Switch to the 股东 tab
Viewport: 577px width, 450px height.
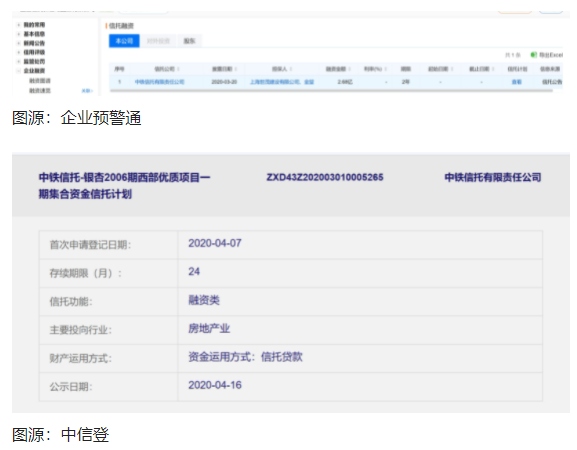pyautogui.click(x=189, y=41)
